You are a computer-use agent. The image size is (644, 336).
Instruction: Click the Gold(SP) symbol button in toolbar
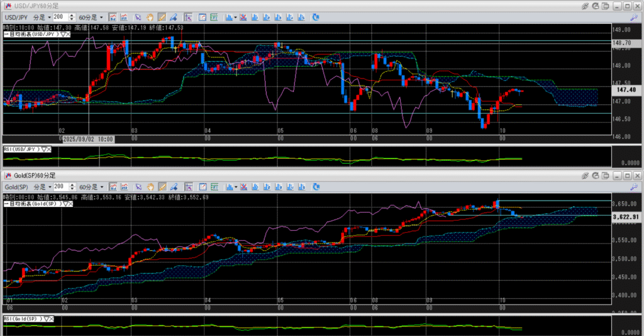[17, 187]
